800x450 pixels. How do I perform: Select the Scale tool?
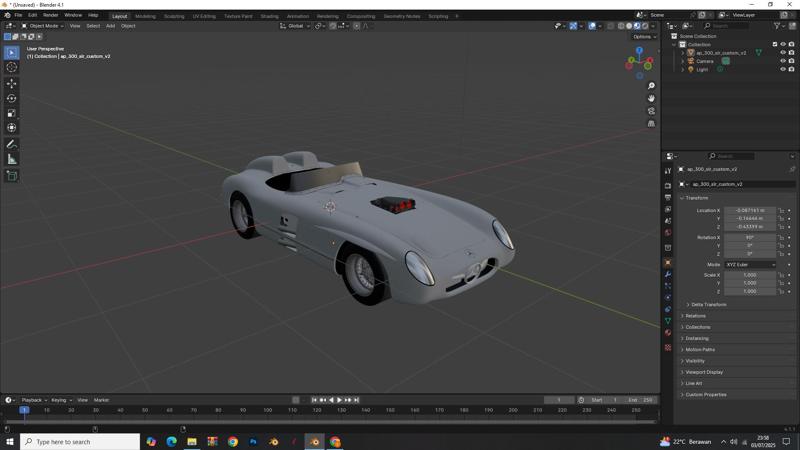[x=11, y=113]
